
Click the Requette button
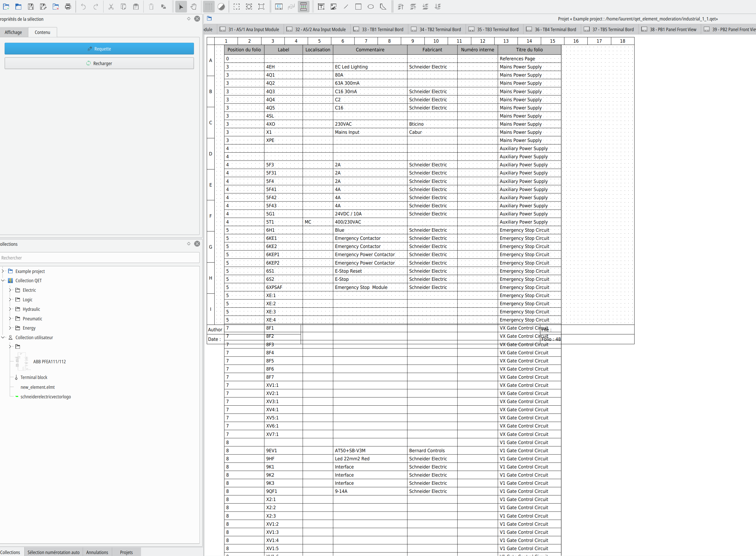[99, 49]
